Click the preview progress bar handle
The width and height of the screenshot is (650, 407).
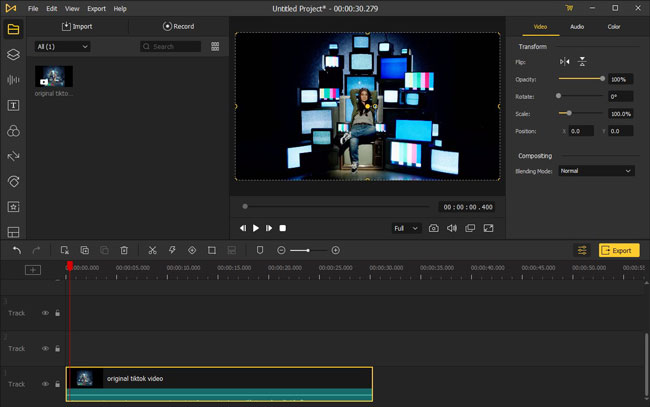click(245, 206)
